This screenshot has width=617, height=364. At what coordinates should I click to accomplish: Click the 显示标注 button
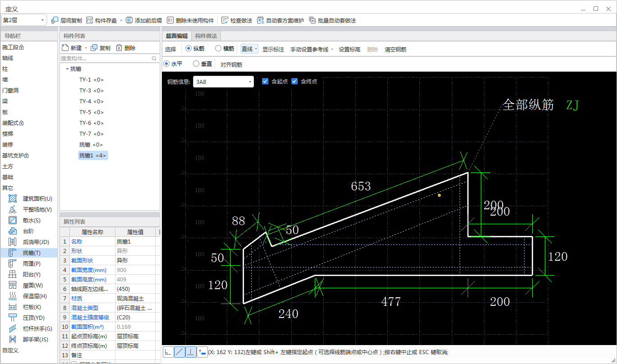point(273,50)
